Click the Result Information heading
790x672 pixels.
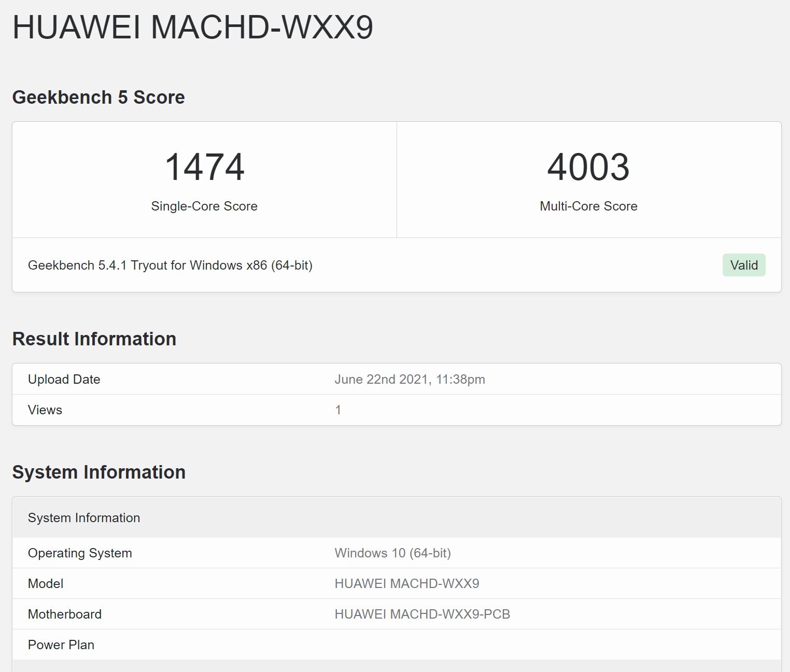pos(94,339)
